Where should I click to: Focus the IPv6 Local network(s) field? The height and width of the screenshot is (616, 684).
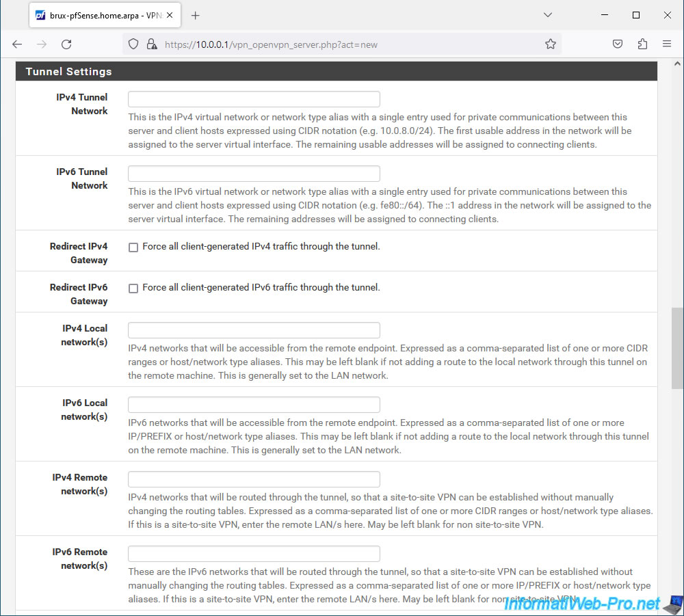click(x=254, y=405)
